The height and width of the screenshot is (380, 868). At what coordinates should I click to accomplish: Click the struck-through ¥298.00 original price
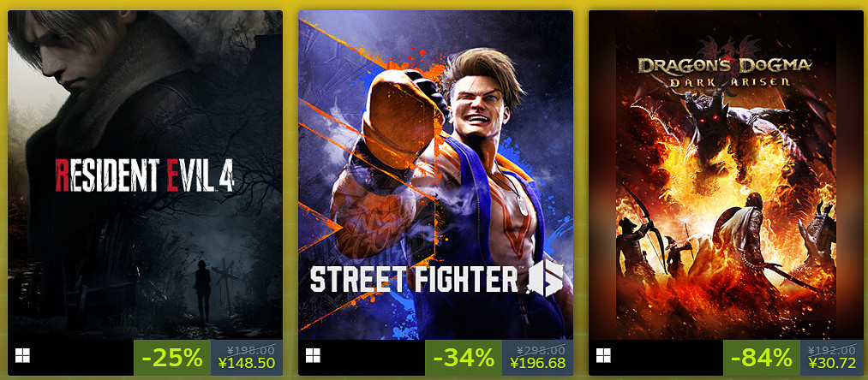(x=541, y=349)
